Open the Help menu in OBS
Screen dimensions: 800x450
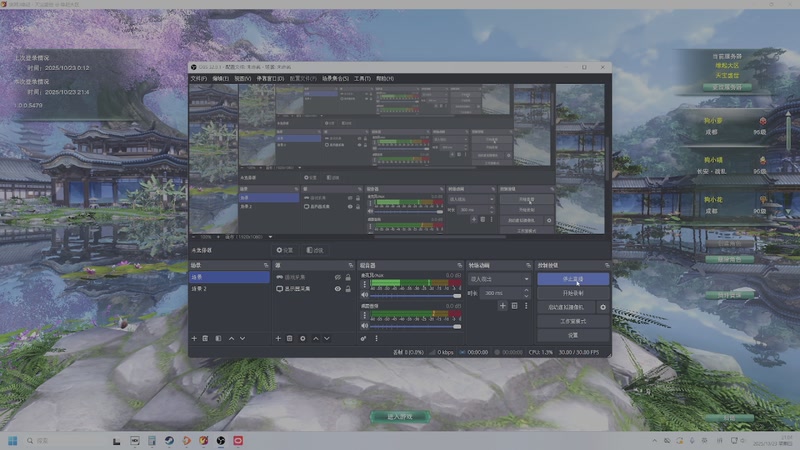pos(385,79)
